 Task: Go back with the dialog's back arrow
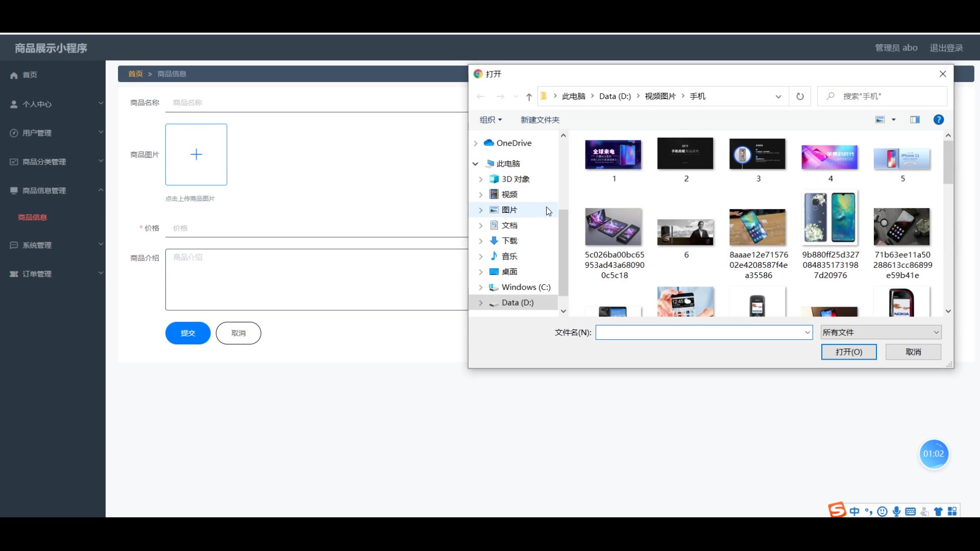(480, 96)
